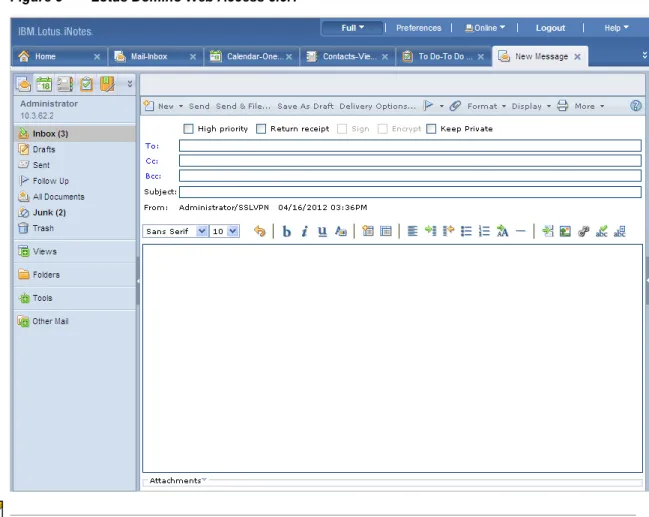
Task: Close the New Message tab
Action: point(577,57)
